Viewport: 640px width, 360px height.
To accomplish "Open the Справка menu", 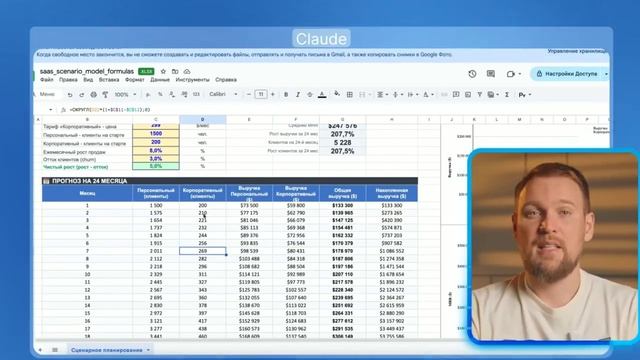I will click(x=226, y=80).
